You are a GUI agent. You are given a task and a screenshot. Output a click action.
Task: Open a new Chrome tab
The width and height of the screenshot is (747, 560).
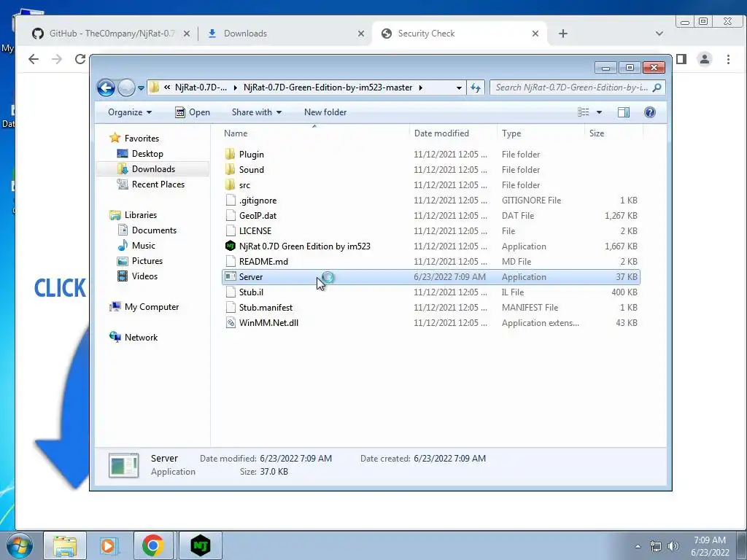point(563,34)
